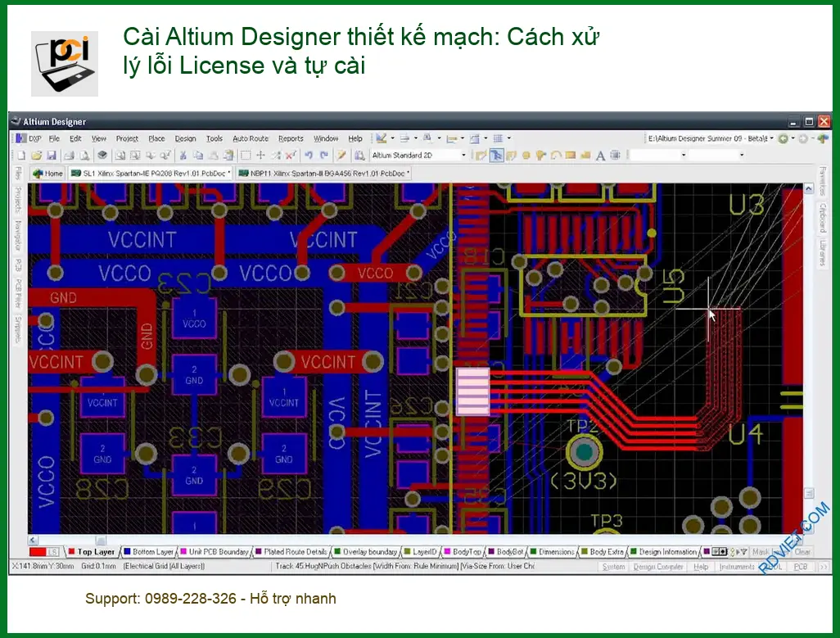840x638 pixels.
Task: Click the Cross probe pencil icon
Action: pos(341,156)
